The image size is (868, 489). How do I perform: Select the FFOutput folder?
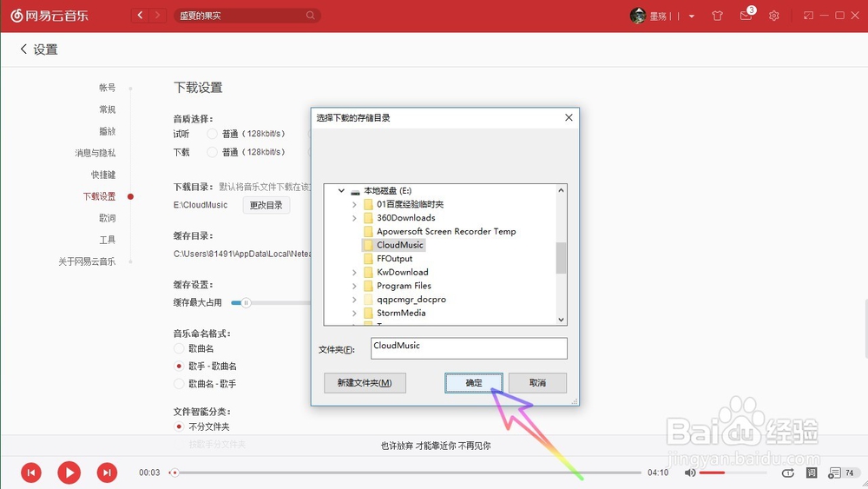coord(388,259)
